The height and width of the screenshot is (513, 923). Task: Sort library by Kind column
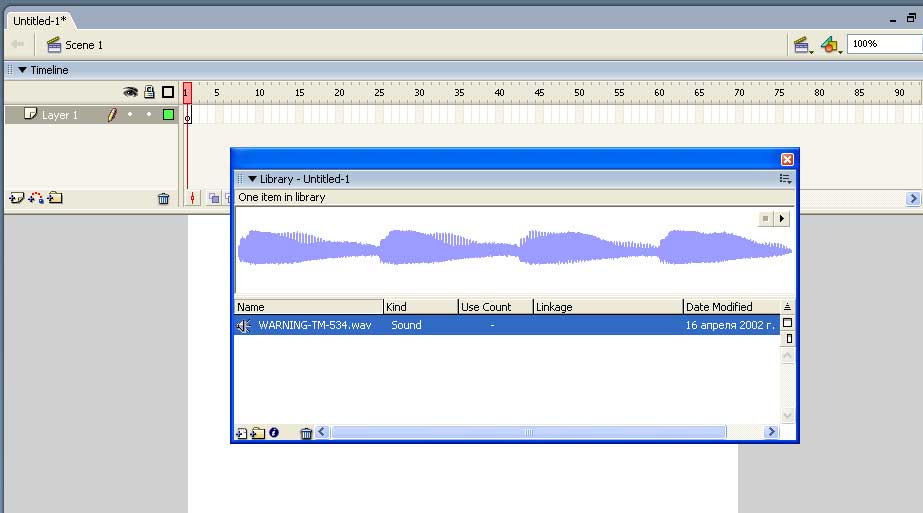[x=421, y=307]
